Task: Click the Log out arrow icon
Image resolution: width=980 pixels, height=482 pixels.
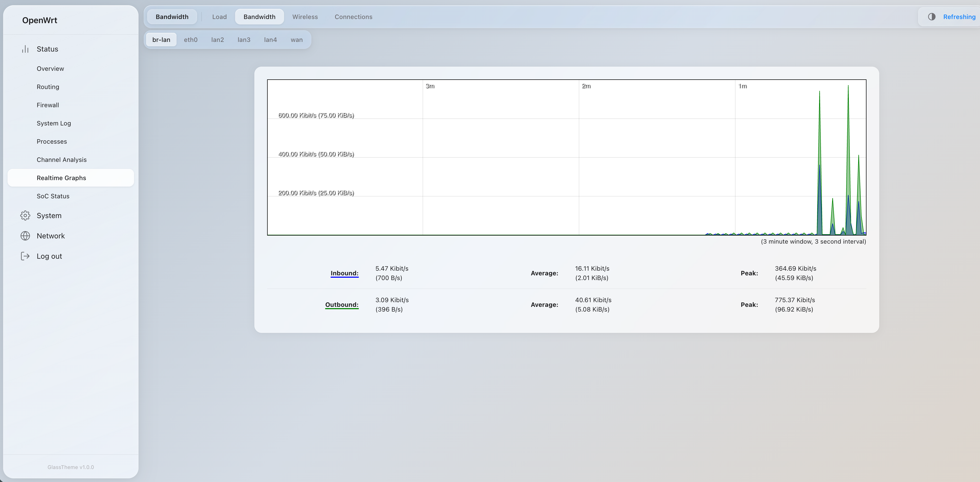Action: pyautogui.click(x=25, y=256)
